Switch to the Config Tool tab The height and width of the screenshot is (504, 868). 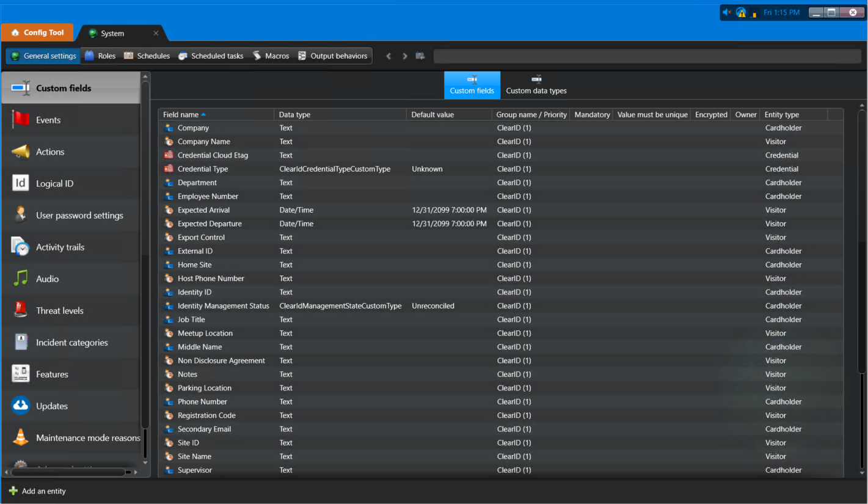coord(37,32)
